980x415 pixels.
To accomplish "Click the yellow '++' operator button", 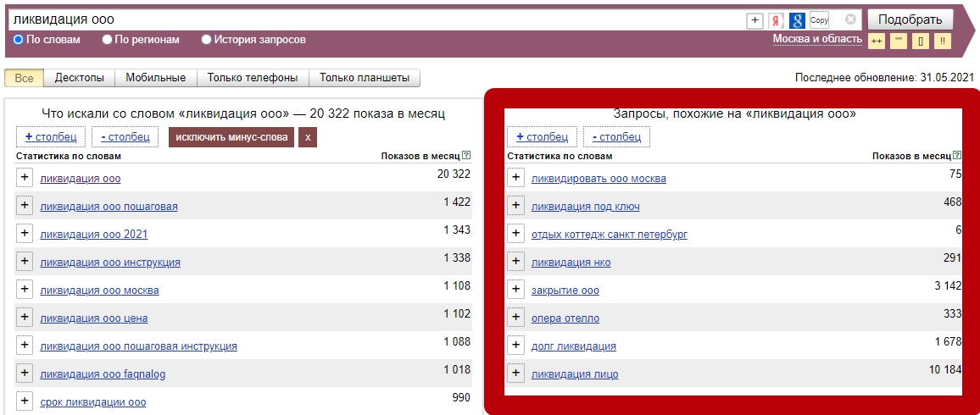I will click(x=877, y=41).
